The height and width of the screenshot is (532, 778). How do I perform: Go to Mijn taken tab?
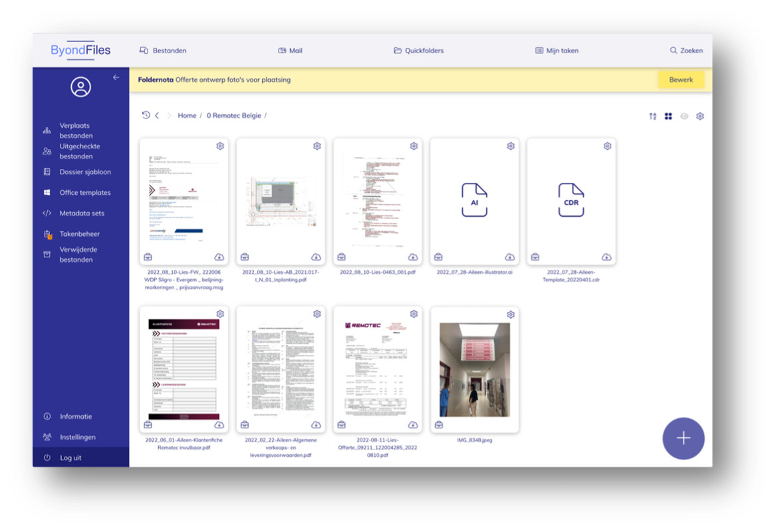pyautogui.click(x=557, y=51)
